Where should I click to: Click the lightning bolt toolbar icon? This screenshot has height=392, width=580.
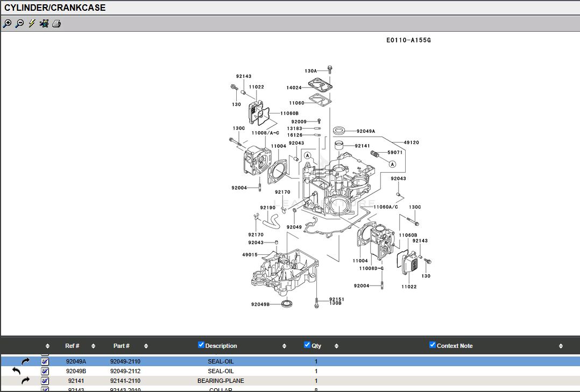click(32, 24)
